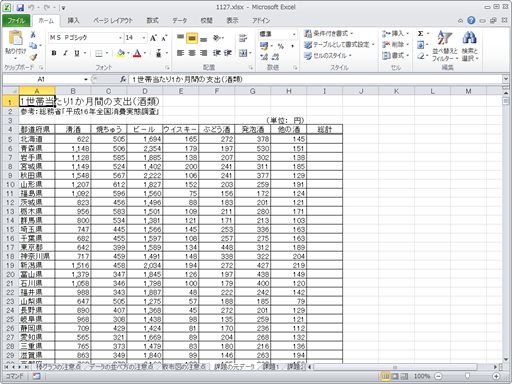Screen dimensions: 512x384
Task: Toggle Align Text Right
Action: tap(203, 53)
